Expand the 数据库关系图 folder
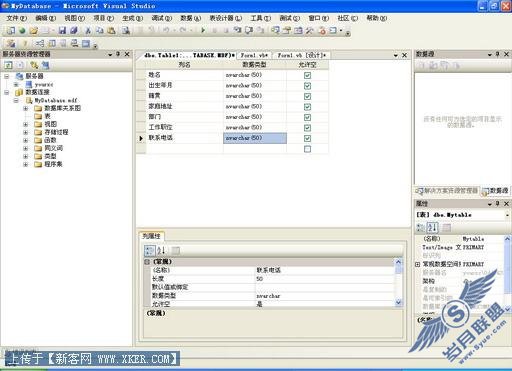Viewport: 512px width, 371px height. pyautogui.click(x=26, y=108)
